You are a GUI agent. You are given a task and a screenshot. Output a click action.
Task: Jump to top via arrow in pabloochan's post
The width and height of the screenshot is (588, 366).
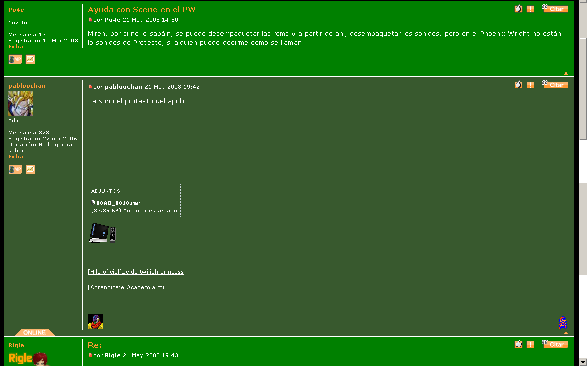point(566,333)
